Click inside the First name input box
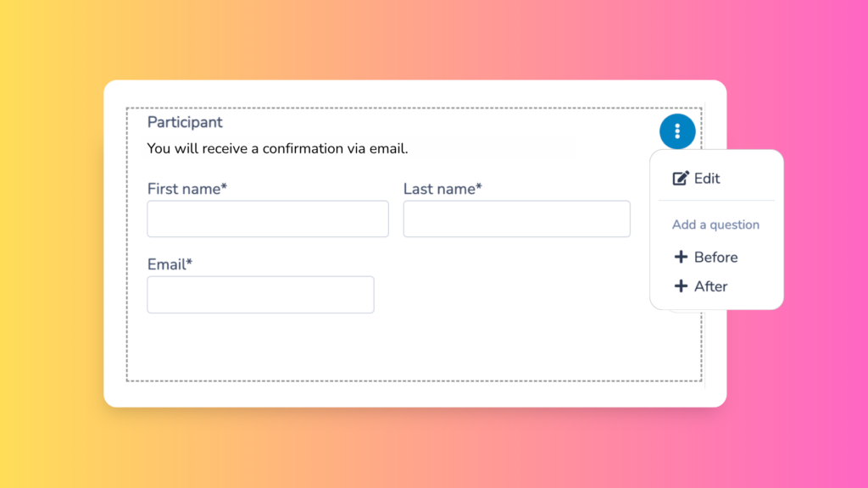 267,219
